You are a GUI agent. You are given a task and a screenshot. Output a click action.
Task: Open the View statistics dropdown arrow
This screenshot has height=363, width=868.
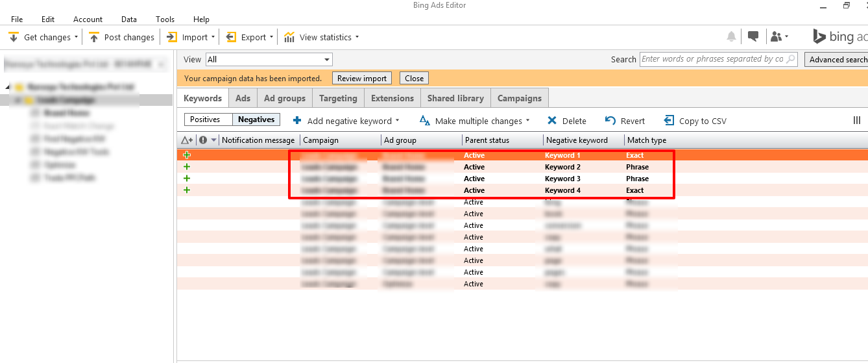[357, 37]
